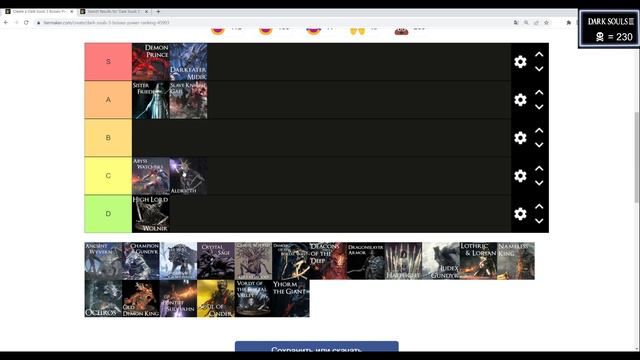
Task: Pick Oceiros from unranked pool
Action: pos(103,298)
